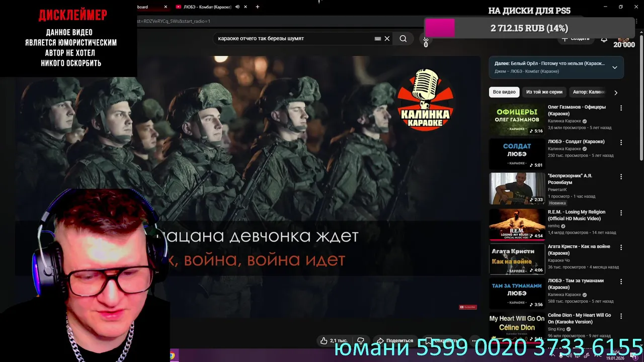Open 'Агата Кристи - Как на войне (Караоке)' title
Image resolution: width=644 pixels, height=362 pixels.
(579, 250)
